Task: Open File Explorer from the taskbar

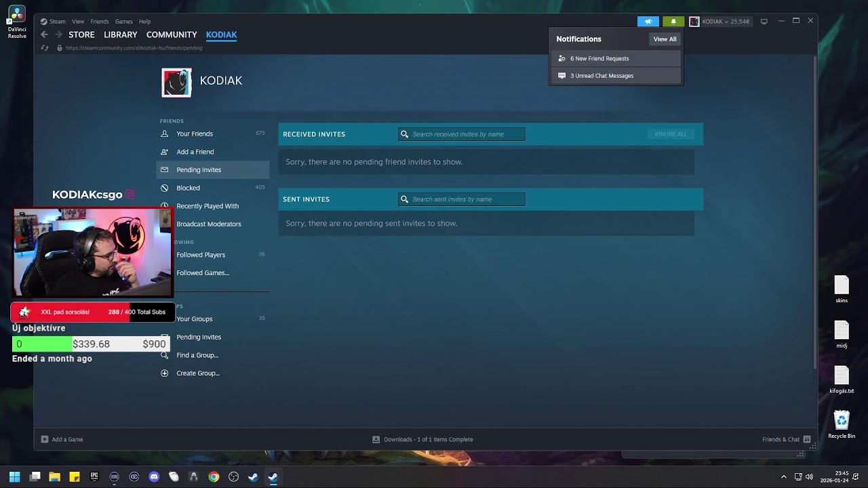Action: click(x=54, y=476)
